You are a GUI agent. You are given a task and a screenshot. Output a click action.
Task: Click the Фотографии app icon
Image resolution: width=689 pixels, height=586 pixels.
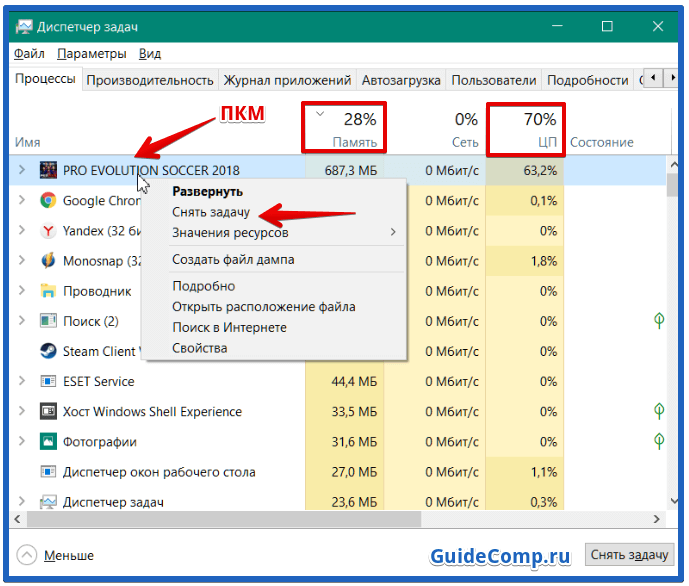pyautogui.click(x=48, y=441)
